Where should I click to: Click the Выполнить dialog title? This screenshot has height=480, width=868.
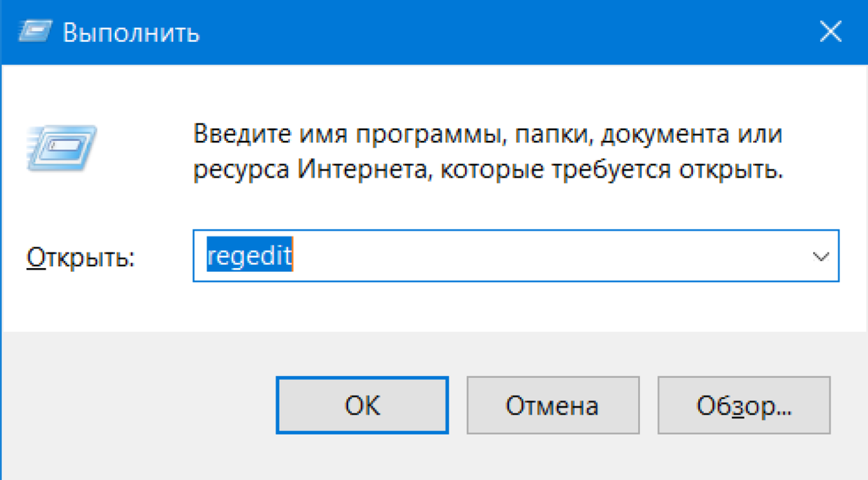click(132, 32)
